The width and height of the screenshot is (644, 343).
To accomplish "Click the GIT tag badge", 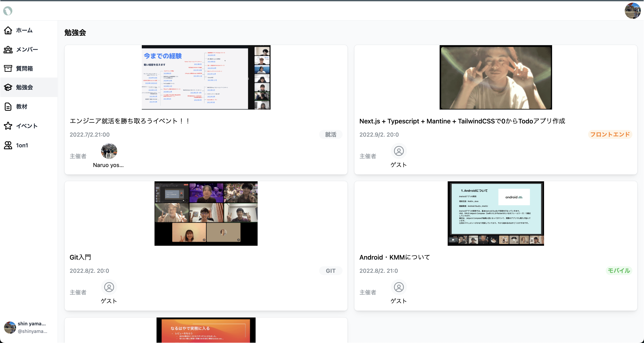I will 330,271.
